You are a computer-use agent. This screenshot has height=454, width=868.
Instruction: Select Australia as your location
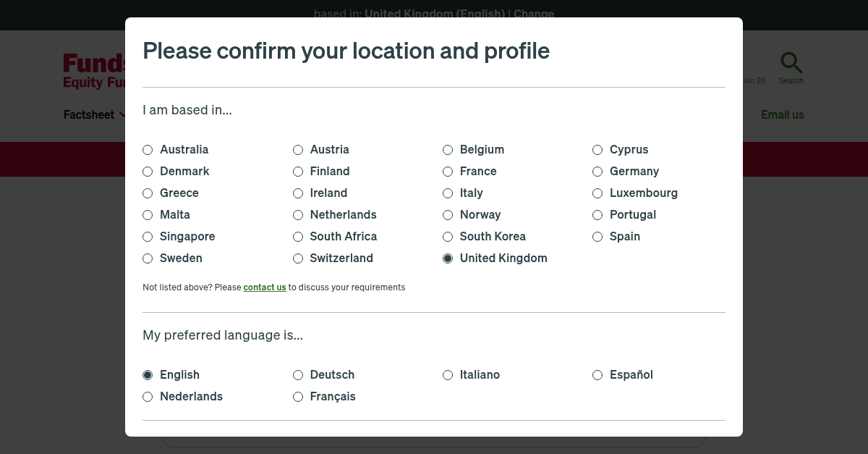[x=148, y=150]
